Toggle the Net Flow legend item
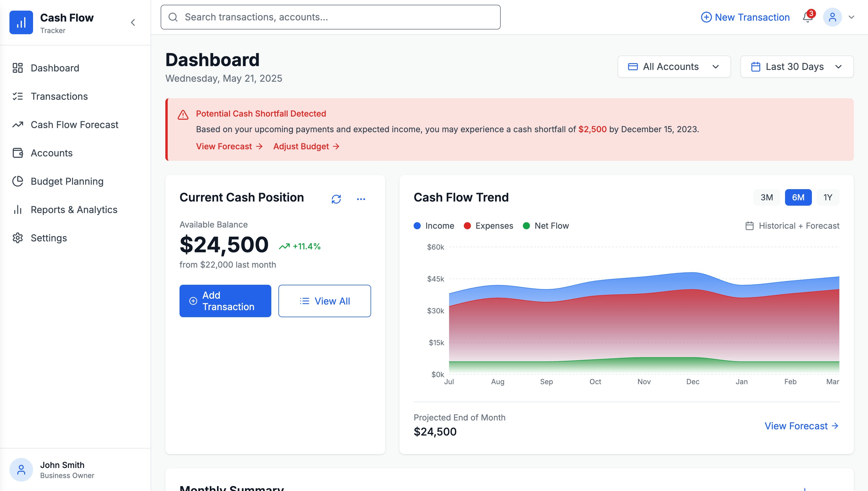This screenshot has height=491, width=868. 545,225
